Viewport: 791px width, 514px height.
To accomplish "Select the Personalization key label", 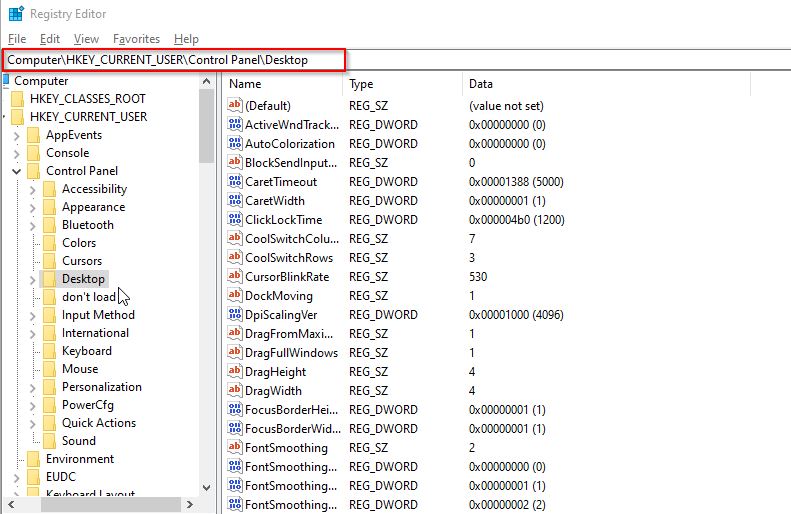I will pos(102,387).
